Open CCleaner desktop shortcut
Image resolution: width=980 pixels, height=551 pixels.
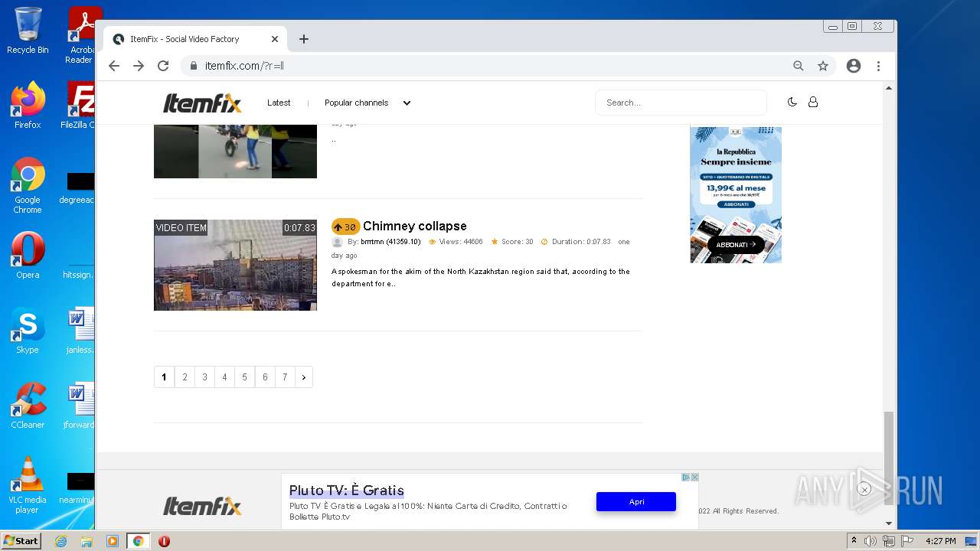pyautogui.click(x=28, y=406)
